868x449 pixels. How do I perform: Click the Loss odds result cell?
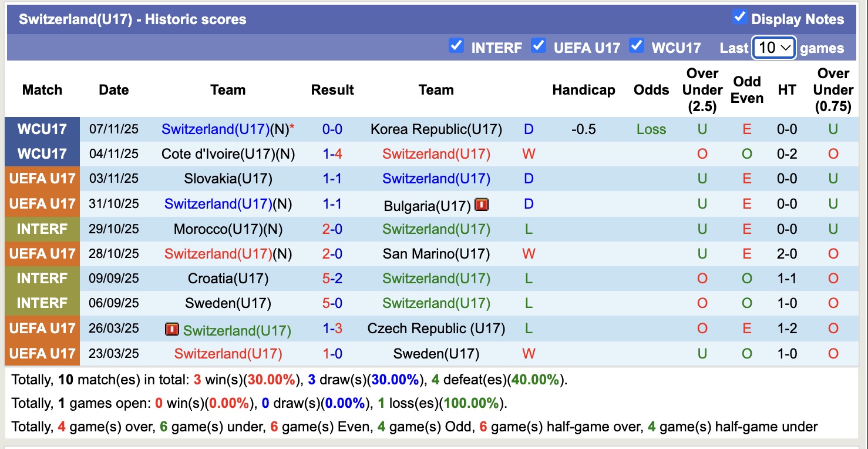(651, 129)
